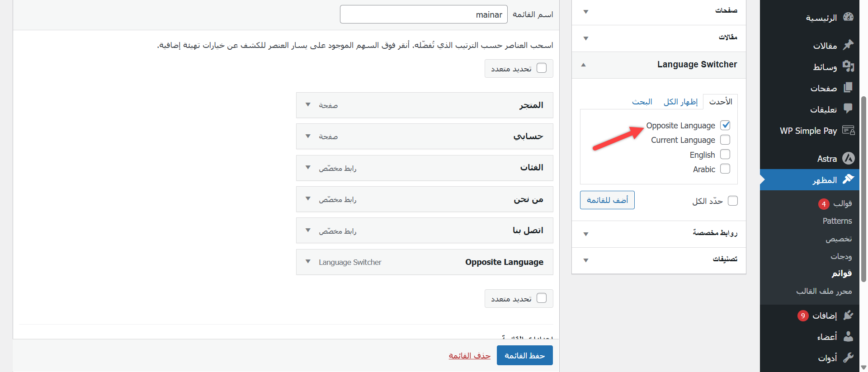Screen dimensions: 868x372
Task: Expand the اتصل بنا menu item arrow
Action: tap(308, 231)
